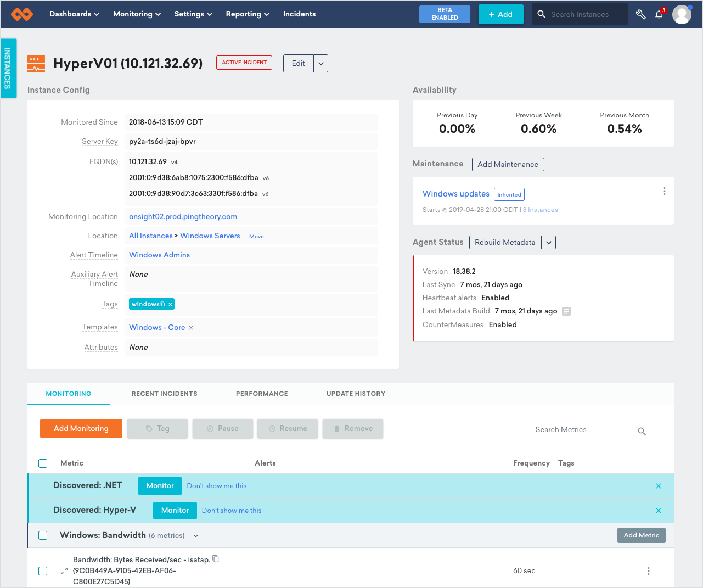The height and width of the screenshot is (588, 703).
Task: Expand the Bandwidth Bytes Received metric graph
Action: click(x=64, y=571)
